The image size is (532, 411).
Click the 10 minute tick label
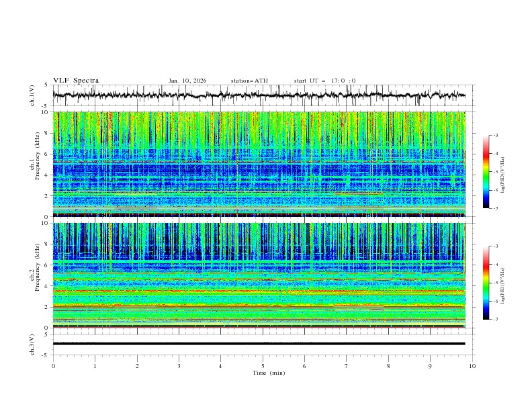coord(472,365)
